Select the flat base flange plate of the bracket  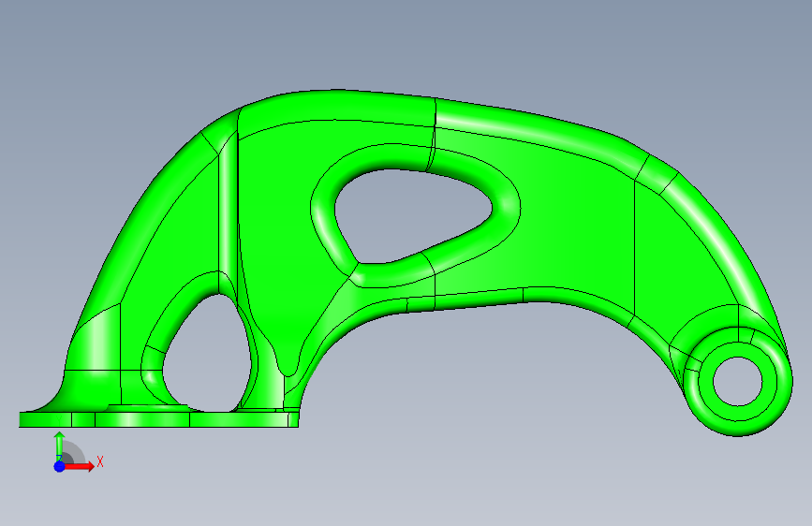[158, 419]
